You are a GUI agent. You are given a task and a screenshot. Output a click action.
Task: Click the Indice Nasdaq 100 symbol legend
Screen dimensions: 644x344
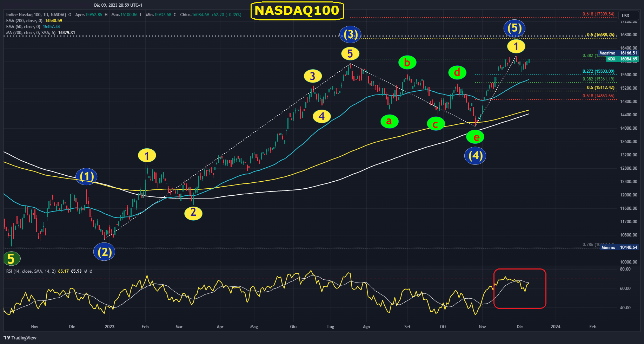pos(124,15)
